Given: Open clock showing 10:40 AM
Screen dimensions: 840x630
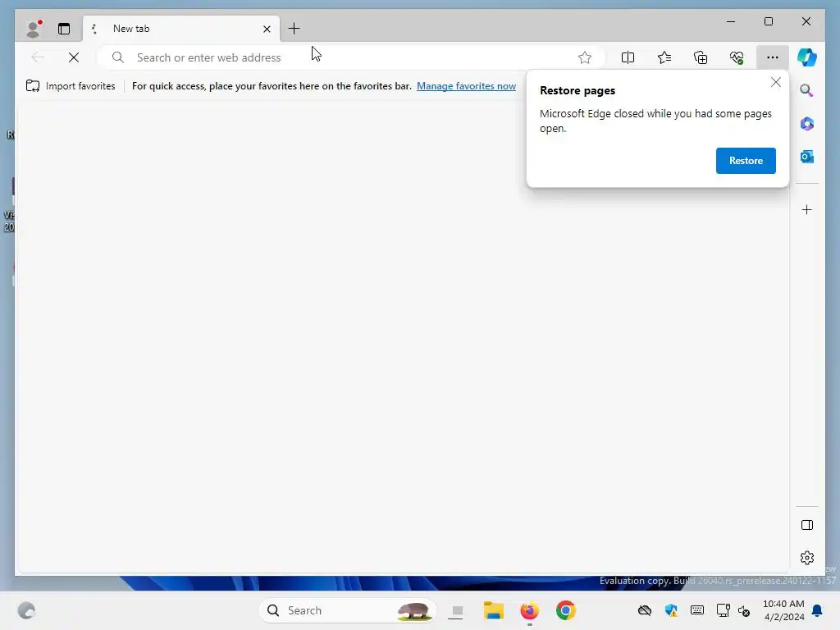Looking at the screenshot, I should [783, 610].
